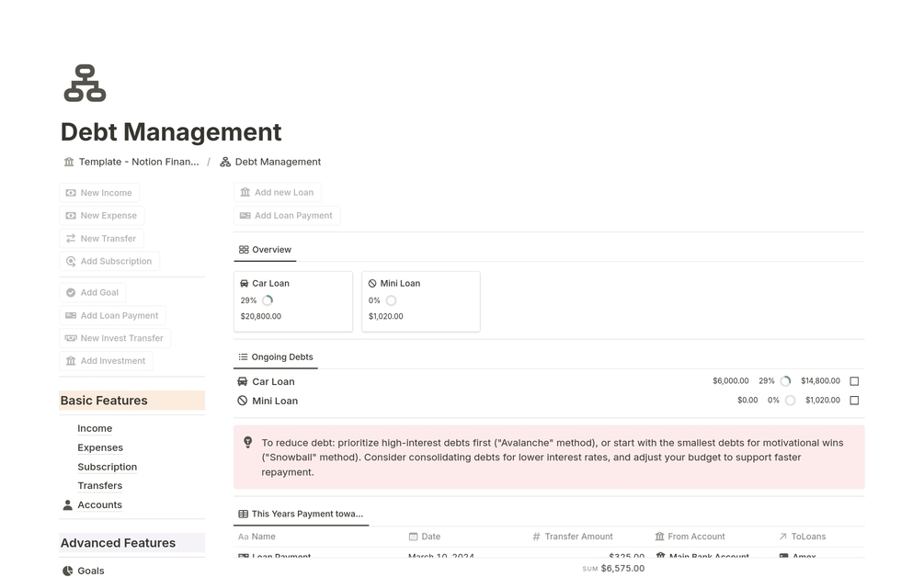Click Mini Loan 0% progress ring in card

tap(392, 300)
